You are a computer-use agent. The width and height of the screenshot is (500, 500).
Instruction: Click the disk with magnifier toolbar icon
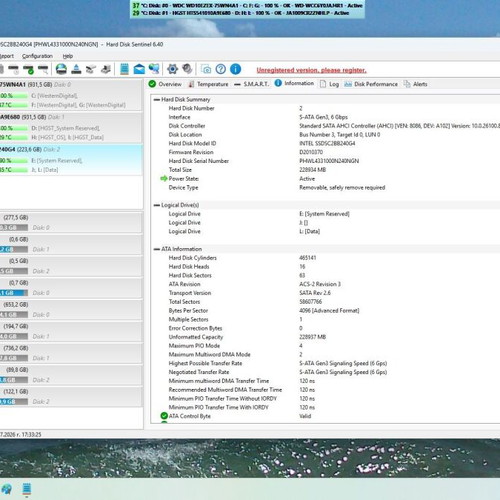(43, 69)
